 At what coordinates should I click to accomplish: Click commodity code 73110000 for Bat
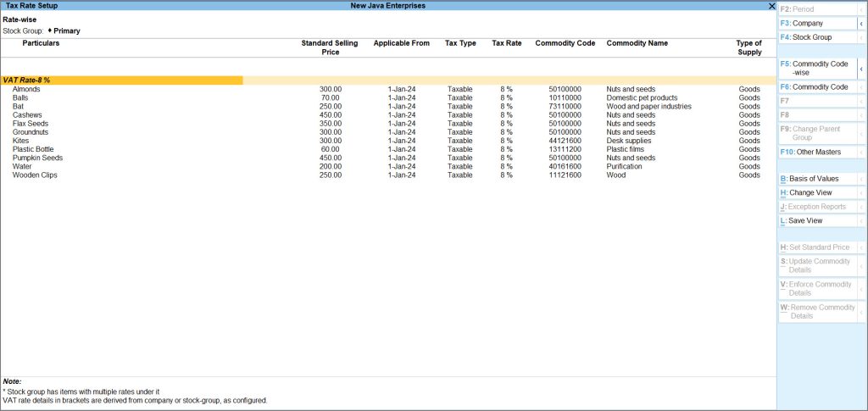coord(565,106)
